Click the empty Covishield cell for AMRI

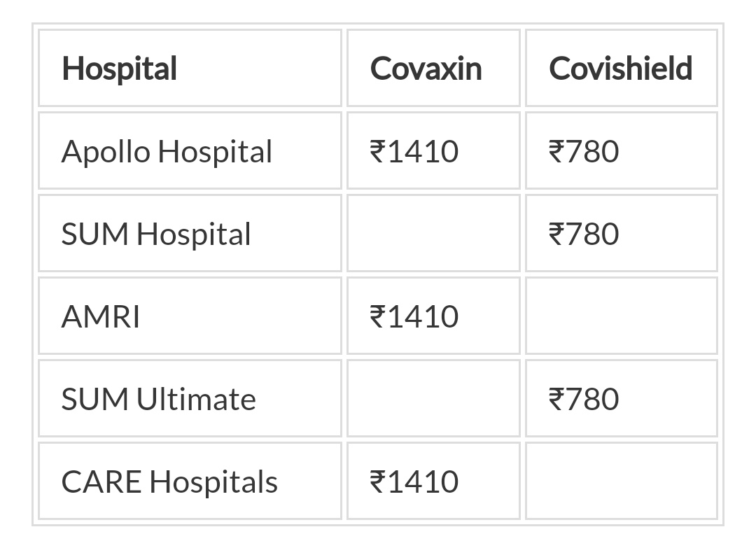(x=621, y=316)
